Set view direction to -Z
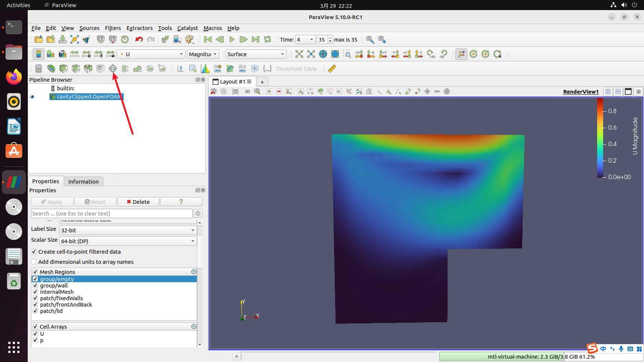The height and width of the screenshot is (362, 644). coord(419,54)
